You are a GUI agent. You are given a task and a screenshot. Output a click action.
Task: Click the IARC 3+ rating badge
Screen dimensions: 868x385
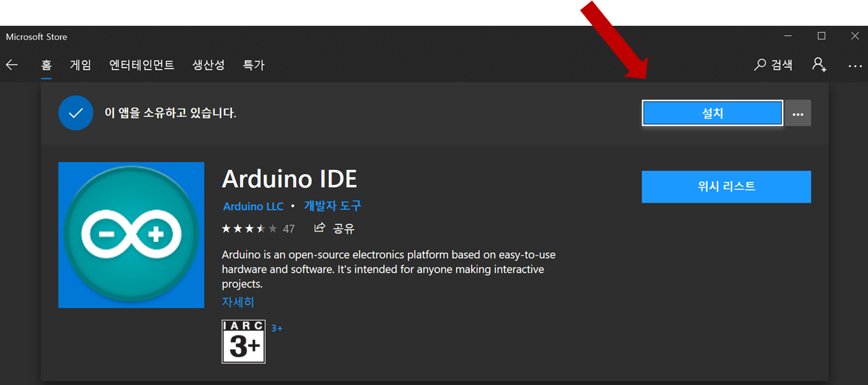tap(243, 341)
